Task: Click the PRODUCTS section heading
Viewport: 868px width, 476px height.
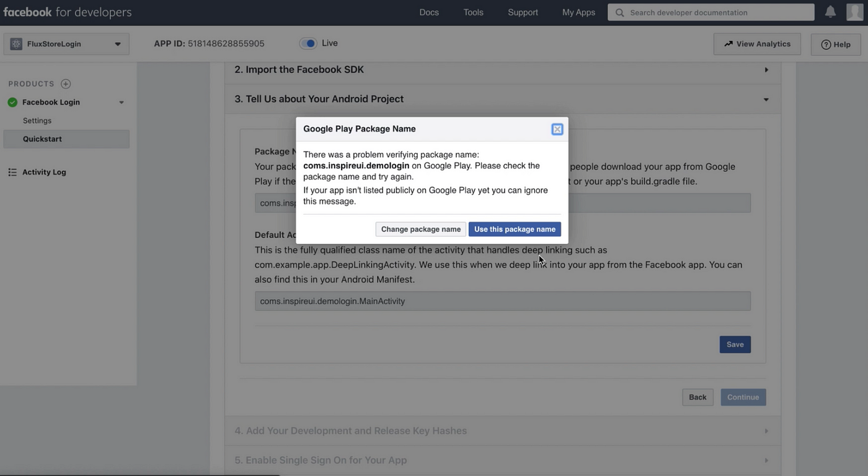Action: pyautogui.click(x=31, y=84)
